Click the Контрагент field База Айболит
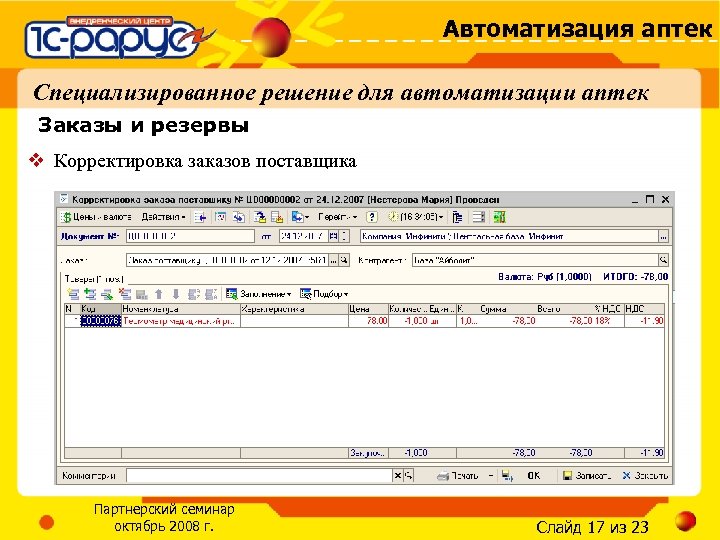This screenshot has width=720, height=540. pos(535,260)
